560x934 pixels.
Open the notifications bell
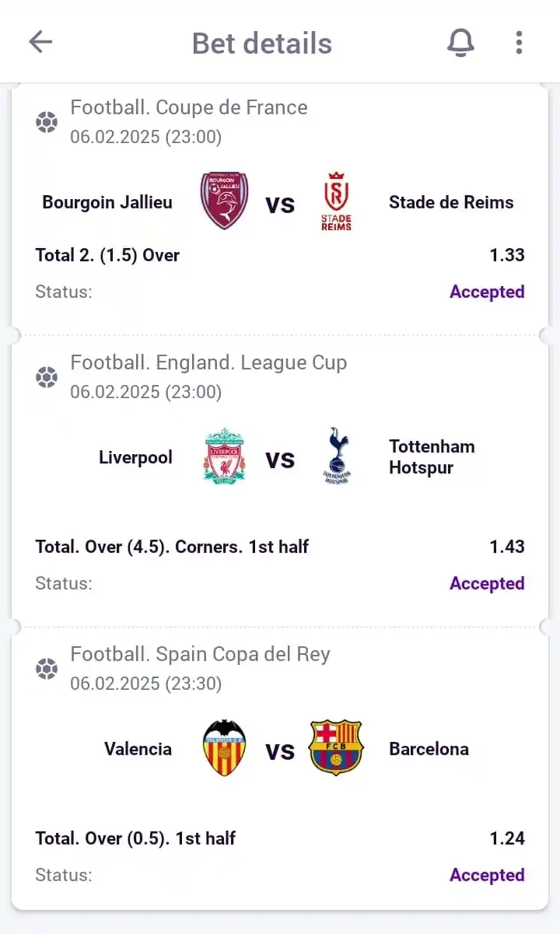coord(460,43)
